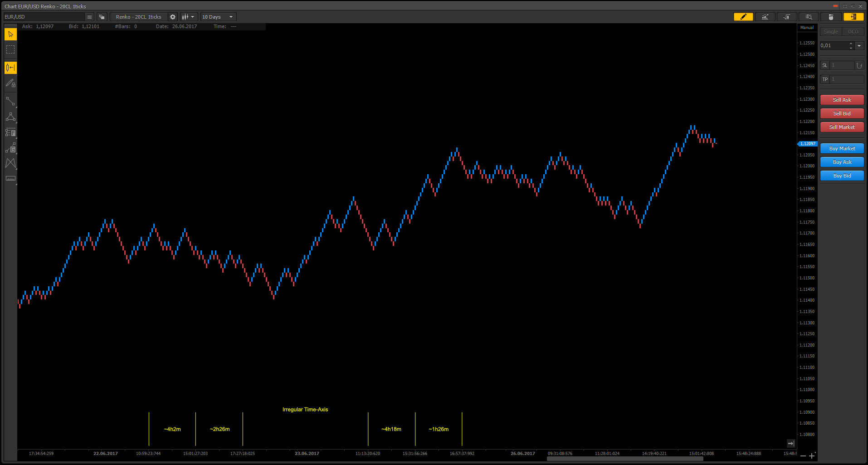
Task: Toggle the TP take profit button
Action: click(x=825, y=79)
